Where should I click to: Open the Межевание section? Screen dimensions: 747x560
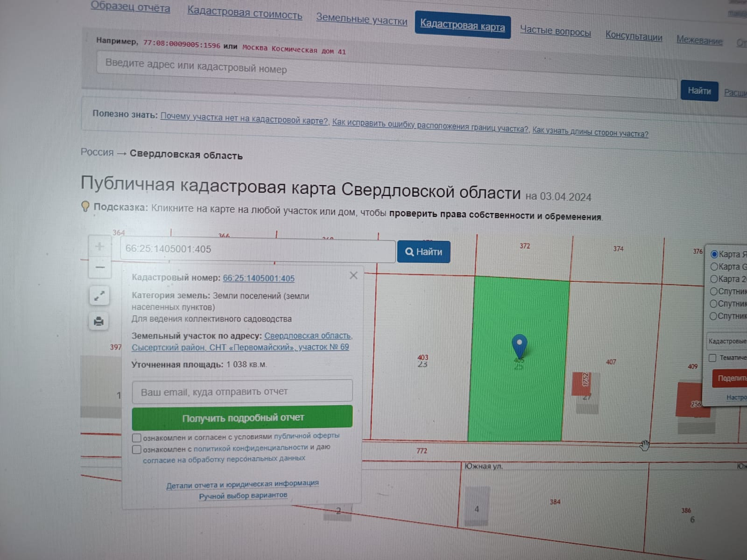[x=699, y=40]
